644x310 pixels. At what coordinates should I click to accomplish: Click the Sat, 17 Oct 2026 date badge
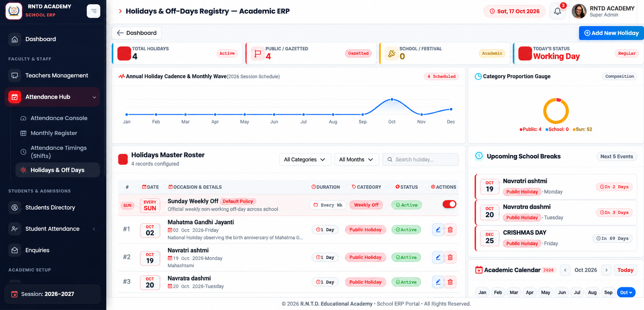click(514, 11)
